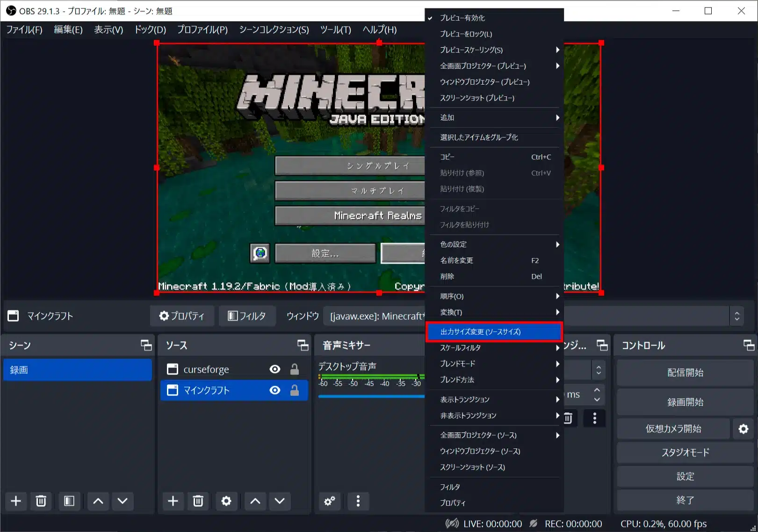Open シーンコレクション menu
The height and width of the screenshot is (532, 758).
(x=274, y=29)
